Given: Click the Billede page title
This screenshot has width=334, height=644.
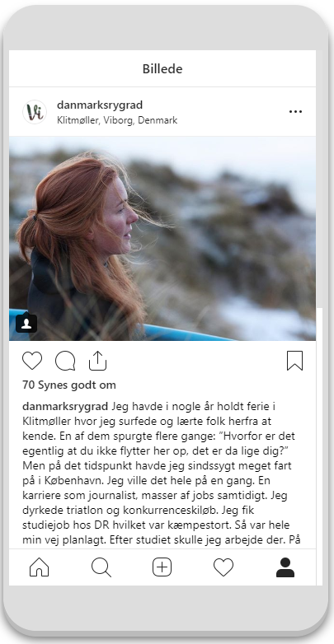Looking at the screenshot, I should [162, 68].
